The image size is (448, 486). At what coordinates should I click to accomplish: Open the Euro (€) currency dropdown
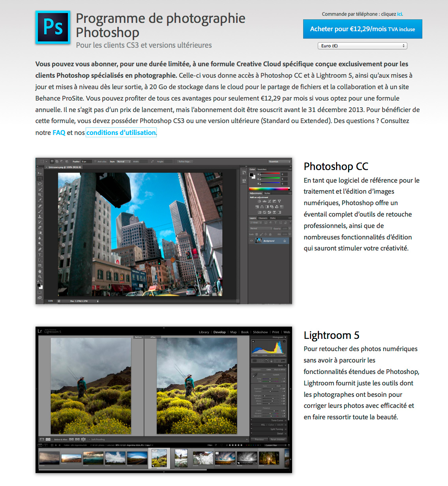coord(362,46)
